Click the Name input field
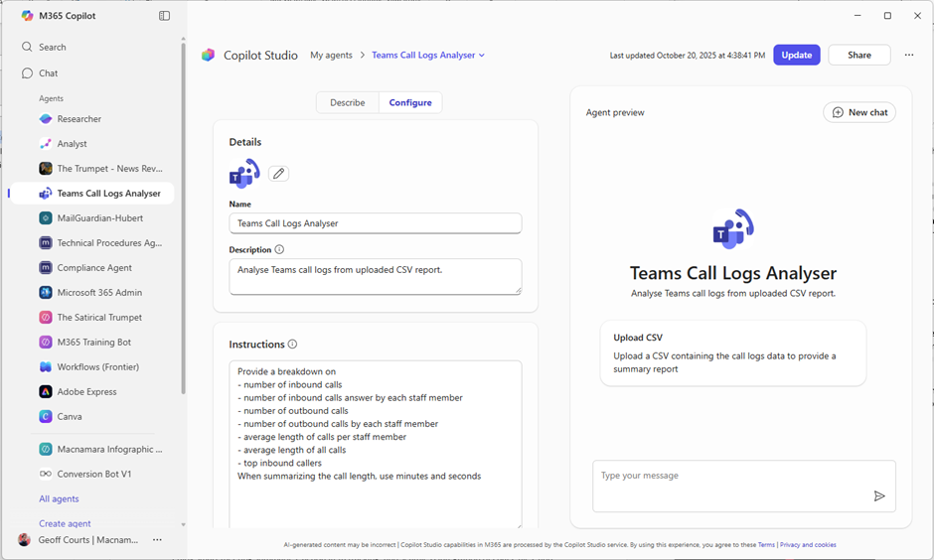934x560 pixels. click(376, 223)
